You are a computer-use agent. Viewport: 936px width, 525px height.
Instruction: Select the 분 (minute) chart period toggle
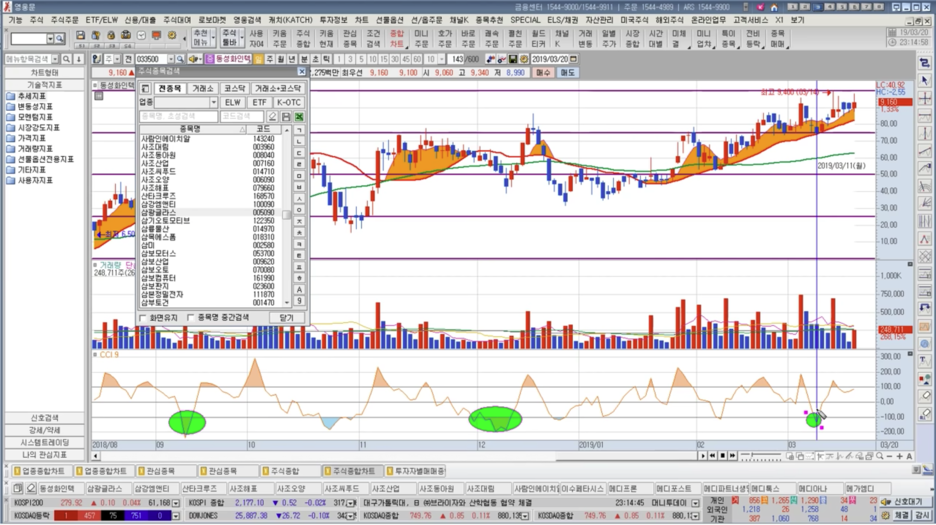click(304, 59)
